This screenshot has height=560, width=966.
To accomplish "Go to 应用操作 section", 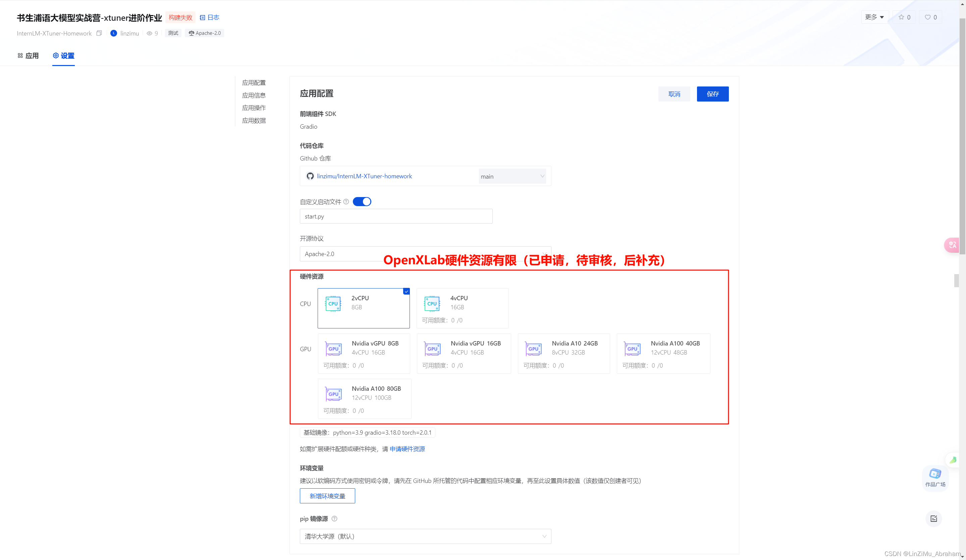I will click(254, 108).
